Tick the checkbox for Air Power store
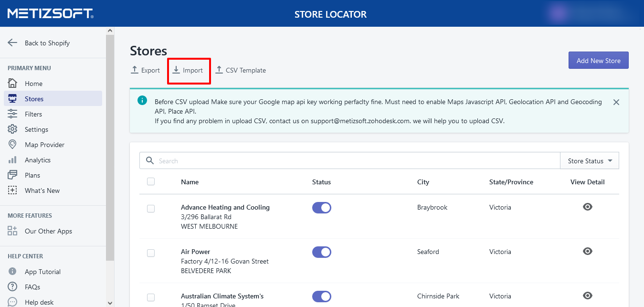Viewport: 644px width, 307px height. click(x=151, y=253)
